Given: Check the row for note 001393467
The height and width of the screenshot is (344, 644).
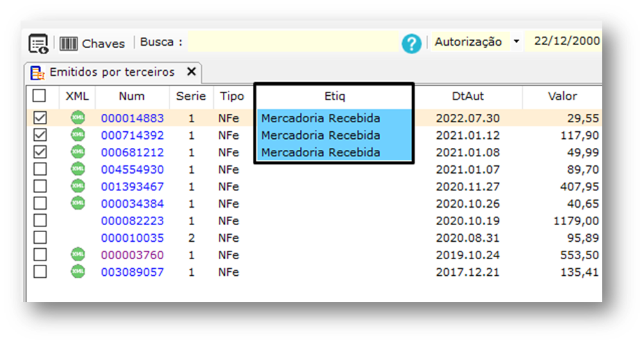Looking at the screenshot, I should [40, 186].
